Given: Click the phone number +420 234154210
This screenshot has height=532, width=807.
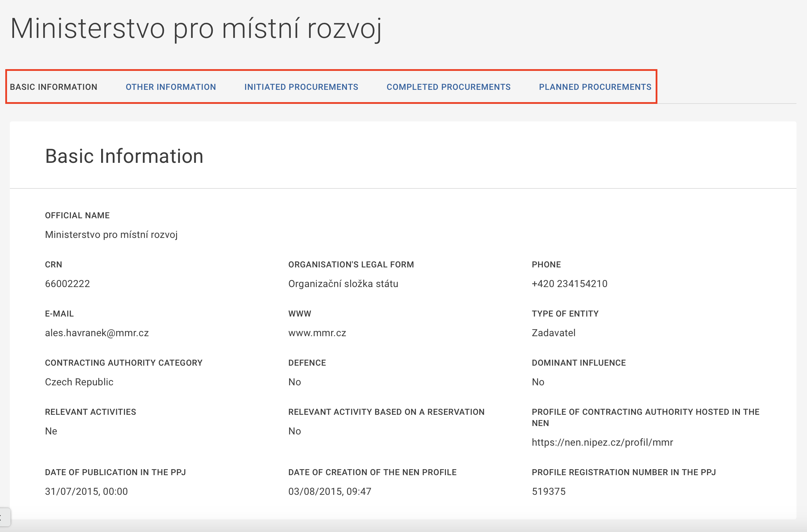Looking at the screenshot, I should point(569,284).
